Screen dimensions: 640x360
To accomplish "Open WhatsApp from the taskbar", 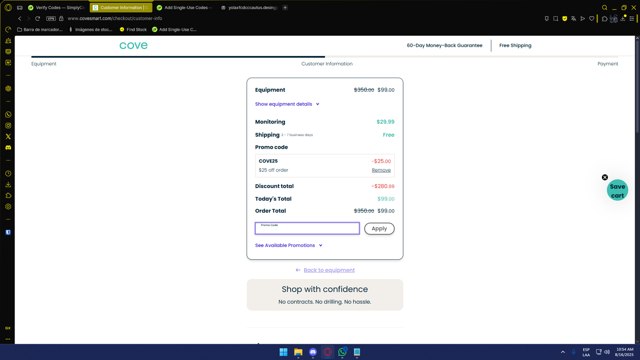I will click(x=342, y=352).
